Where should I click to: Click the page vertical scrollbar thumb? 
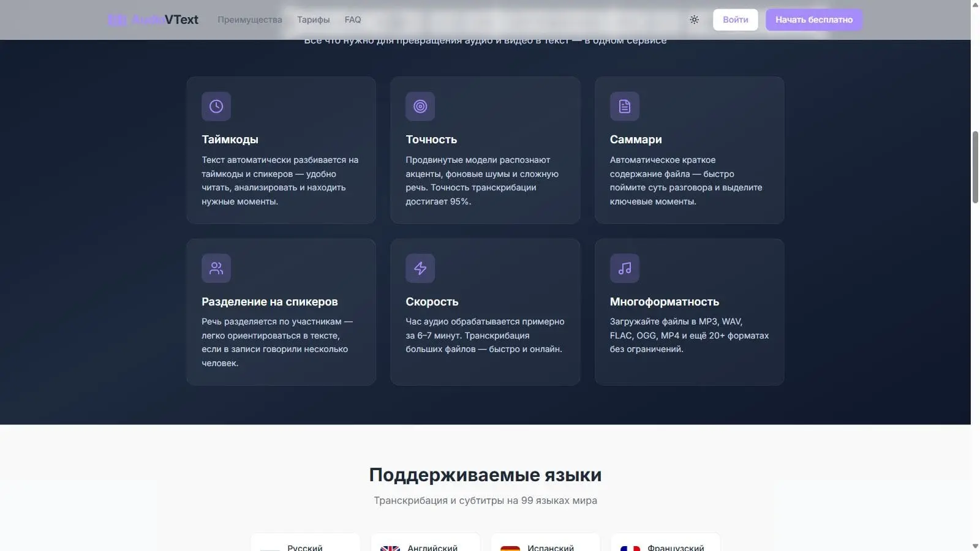pos(975,167)
